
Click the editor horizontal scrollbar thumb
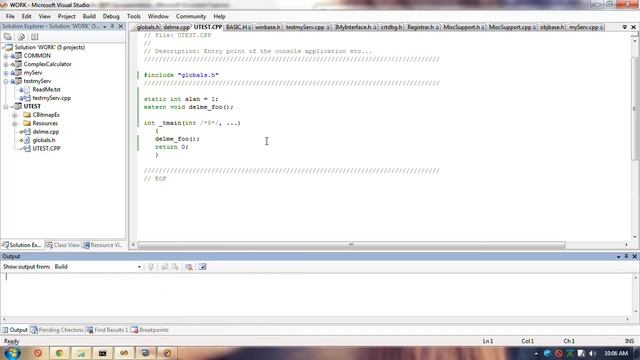click(x=351, y=245)
